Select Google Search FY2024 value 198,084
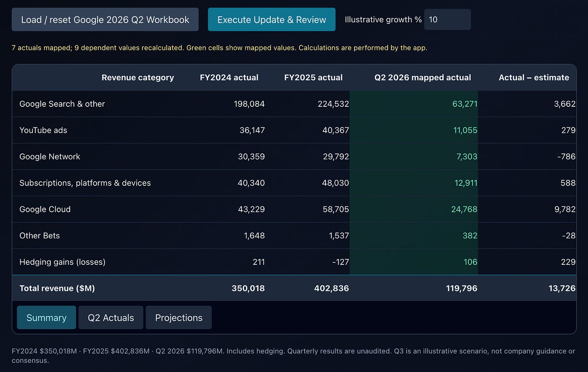 249,104
